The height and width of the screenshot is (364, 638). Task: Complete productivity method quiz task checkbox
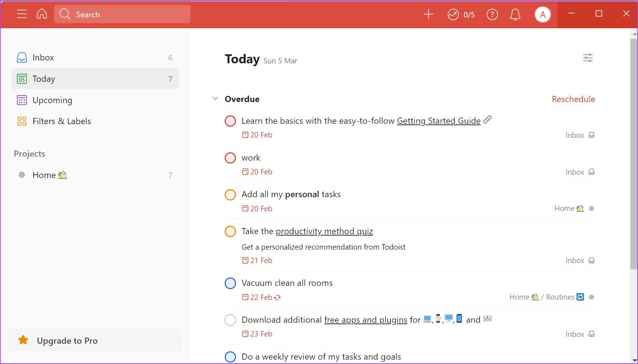(230, 231)
